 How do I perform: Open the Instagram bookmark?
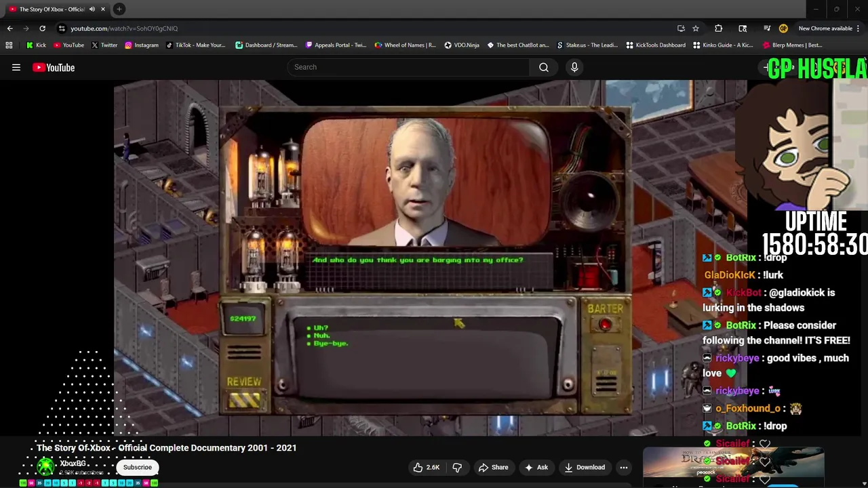(141, 45)
